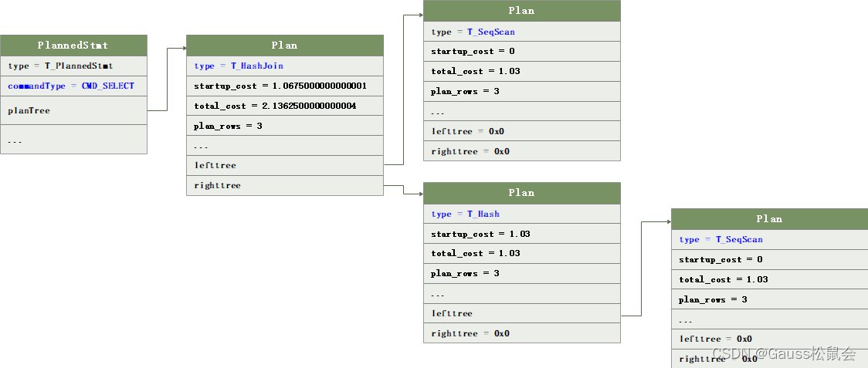868x368 pixels.
Task: Click 'lefttree = 0x0' in HashJoin's lefttree plan
Action: 521,131
